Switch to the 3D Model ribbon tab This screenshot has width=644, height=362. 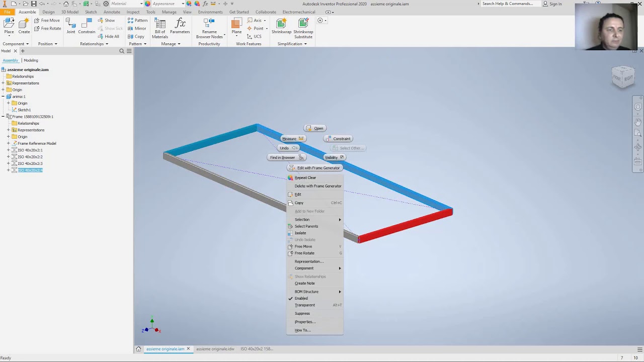coord(70,12)
